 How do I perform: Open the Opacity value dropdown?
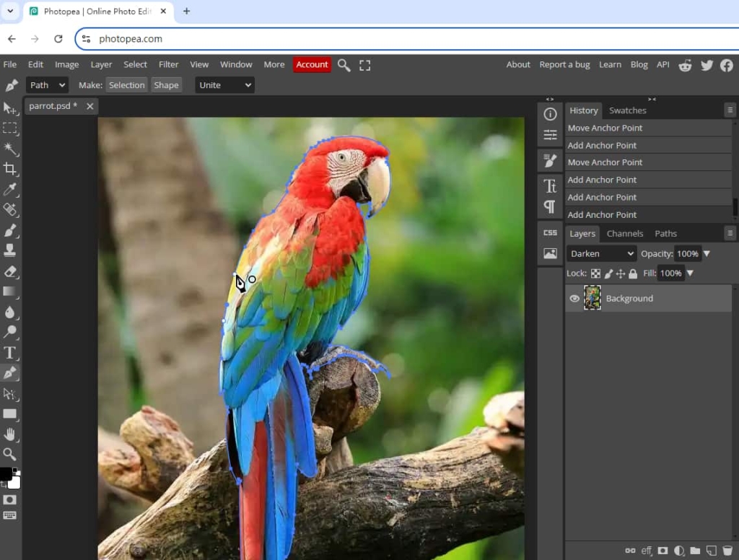707,253
